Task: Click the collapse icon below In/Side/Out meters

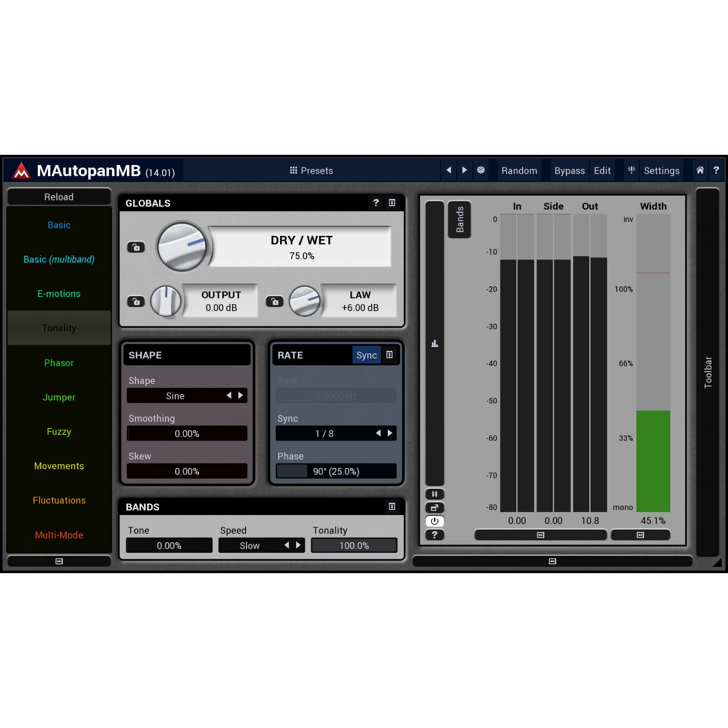Action: tap(541, 535)
